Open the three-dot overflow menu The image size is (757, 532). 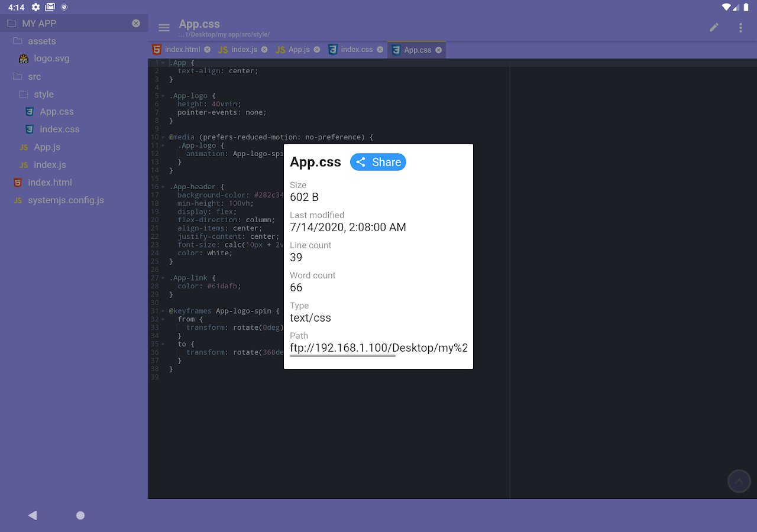tap(740, 27)
